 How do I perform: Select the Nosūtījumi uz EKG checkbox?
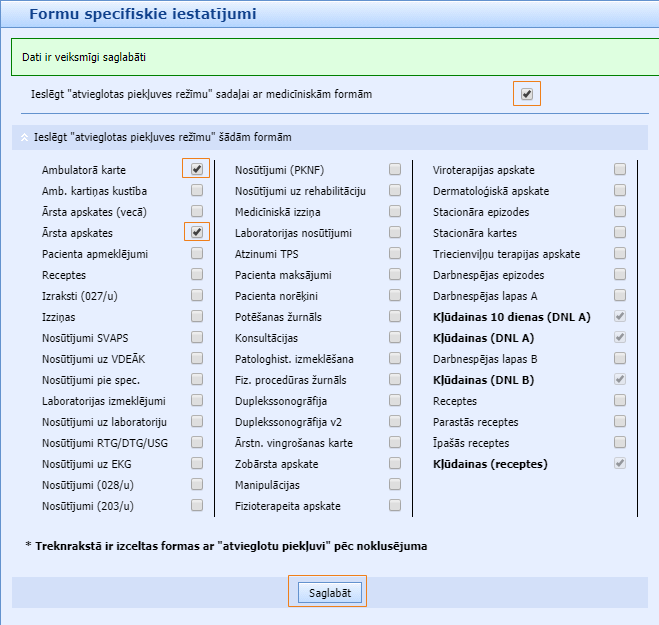coord(197,463)
